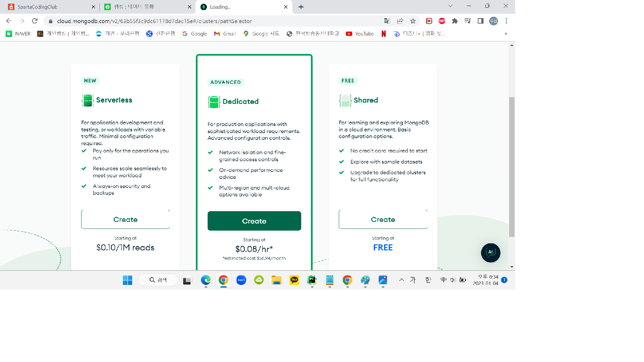
Task: Close the Loading... tab
Action: pos(286,7)
